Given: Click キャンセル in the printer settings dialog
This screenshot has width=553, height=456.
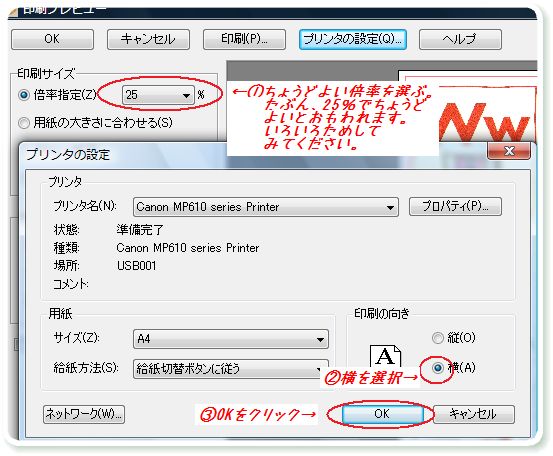Looking at the screenshot, I should (x=474, y=414).
